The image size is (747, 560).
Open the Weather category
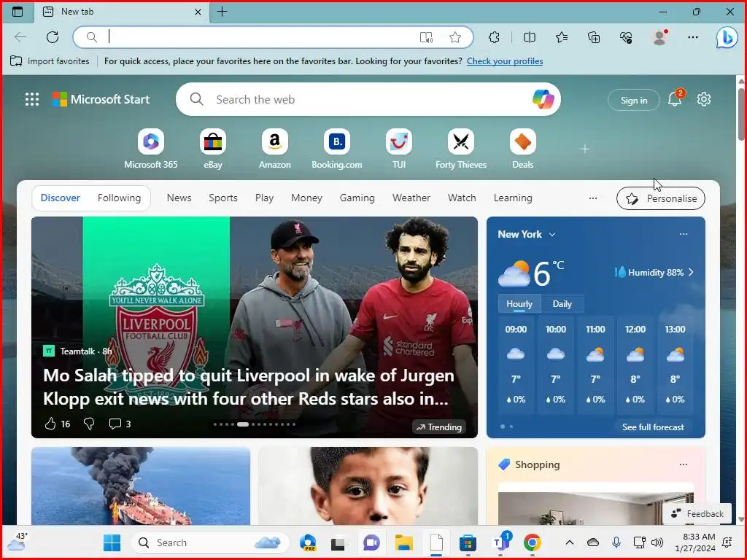click(x=411, y=198)
